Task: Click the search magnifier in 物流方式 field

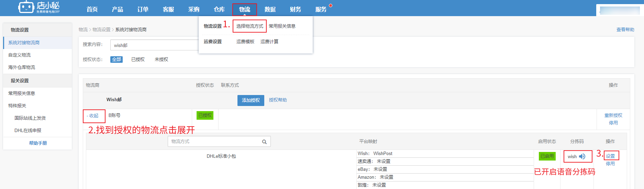Action: pyautogui.click(x=264, y=142)
